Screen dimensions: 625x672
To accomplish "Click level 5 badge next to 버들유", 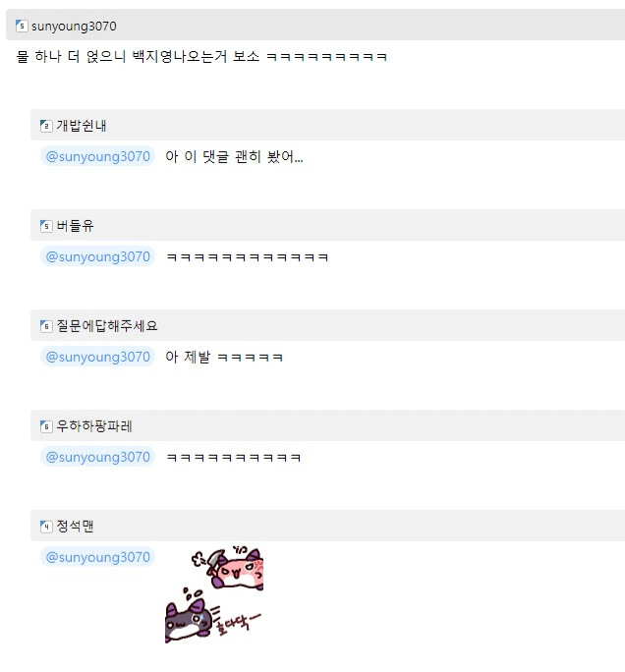I will (46, 226).
